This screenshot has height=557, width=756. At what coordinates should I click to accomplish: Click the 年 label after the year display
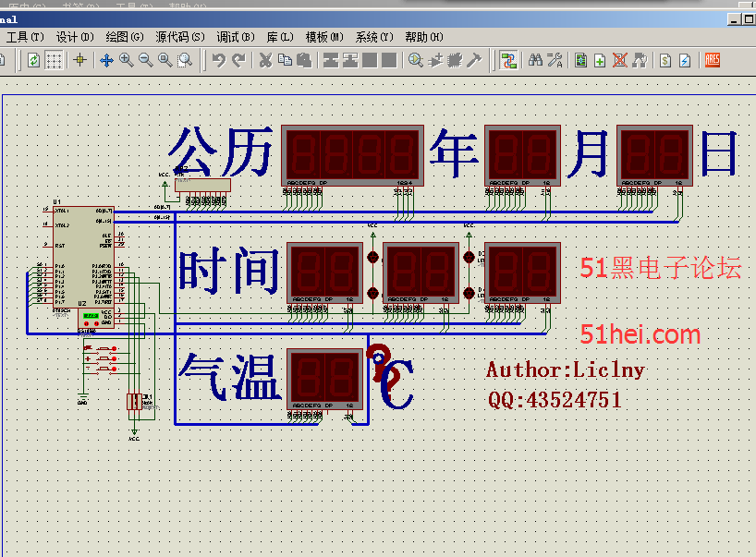[454, 152]
